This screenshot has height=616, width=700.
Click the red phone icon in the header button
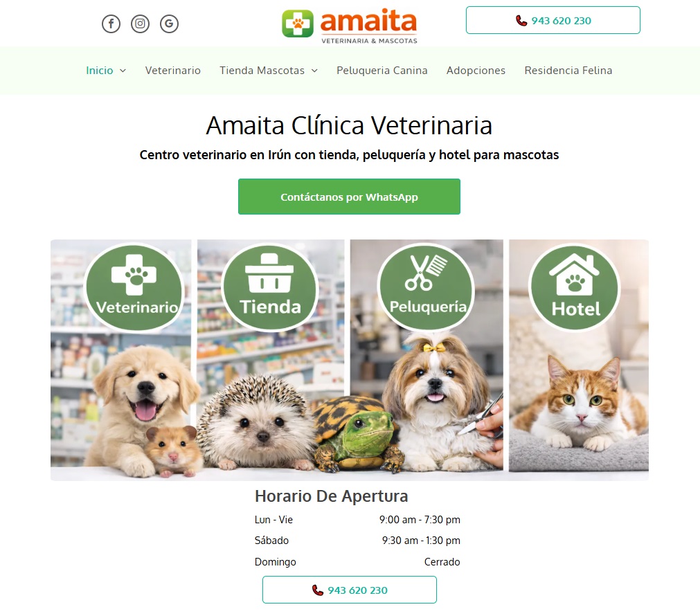point(521,21)
